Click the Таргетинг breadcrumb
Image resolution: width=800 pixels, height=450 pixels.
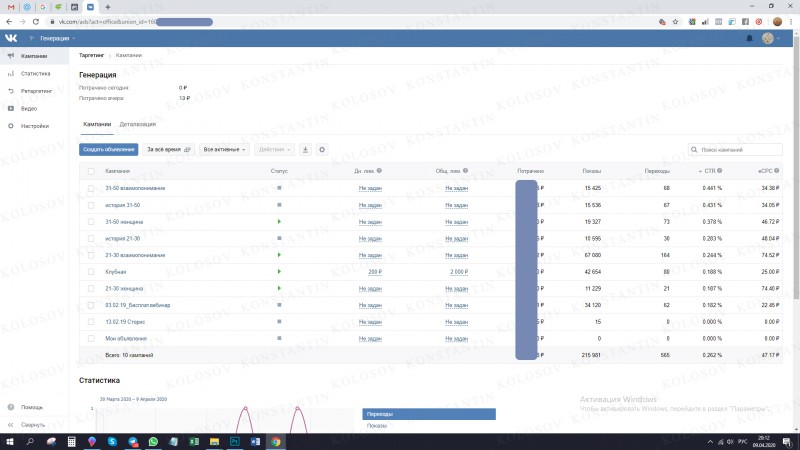coord(91,55)
